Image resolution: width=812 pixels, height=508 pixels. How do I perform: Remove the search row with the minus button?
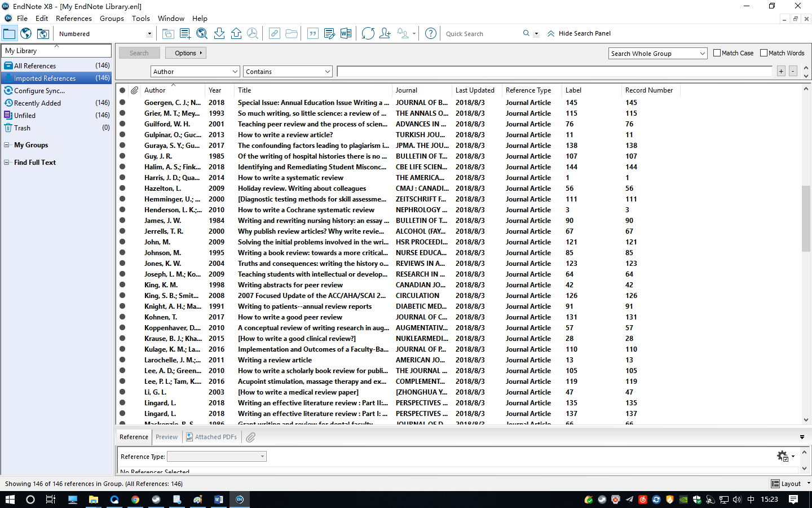(x=793, y=71)
